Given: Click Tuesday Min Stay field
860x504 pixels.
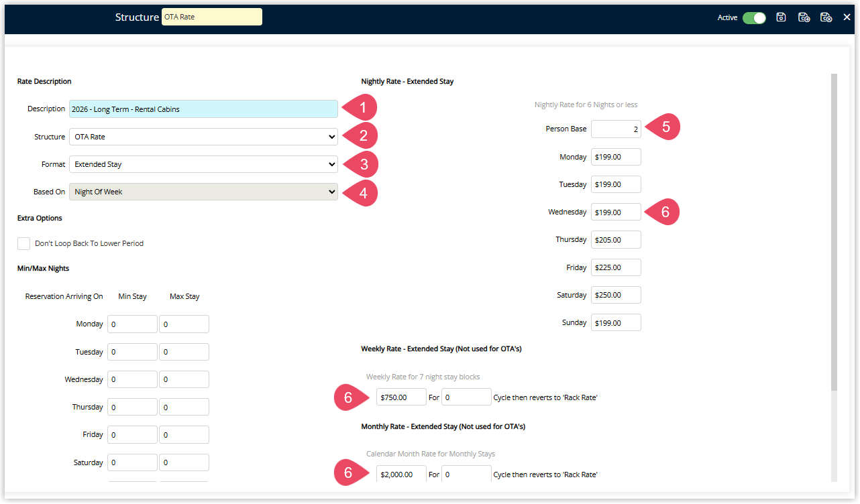Looking at the screenshot, I should coord(132,352).
